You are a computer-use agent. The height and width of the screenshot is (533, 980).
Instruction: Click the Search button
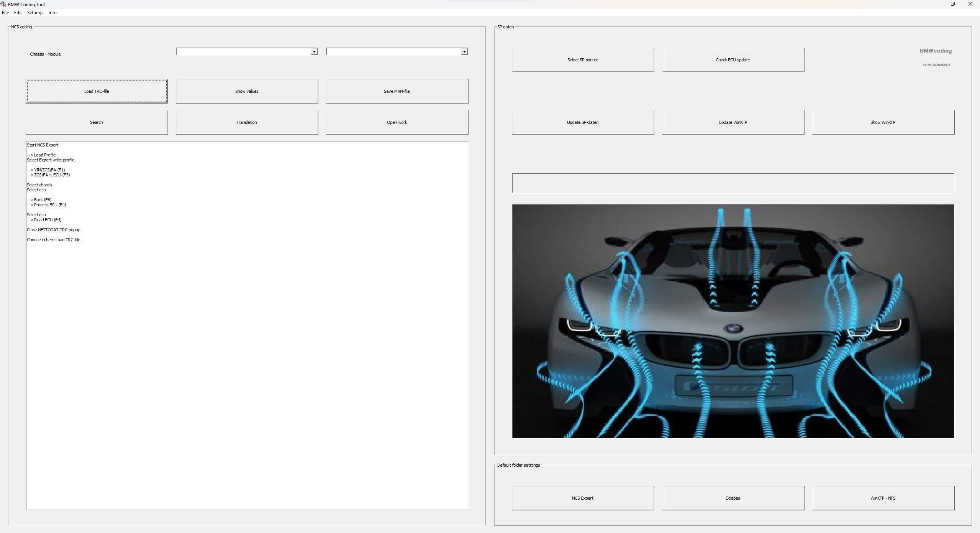coord(97,122)
